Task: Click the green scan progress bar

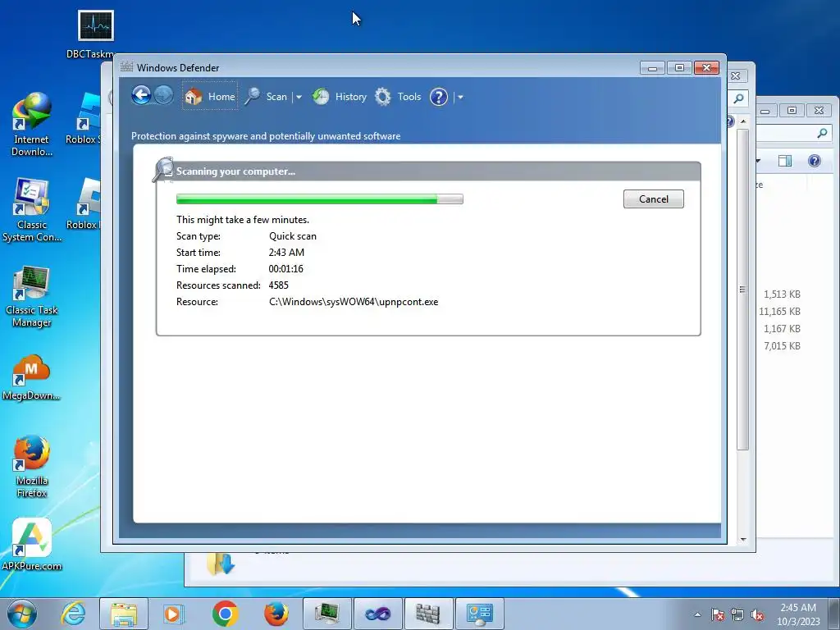Action: (319, 199)
